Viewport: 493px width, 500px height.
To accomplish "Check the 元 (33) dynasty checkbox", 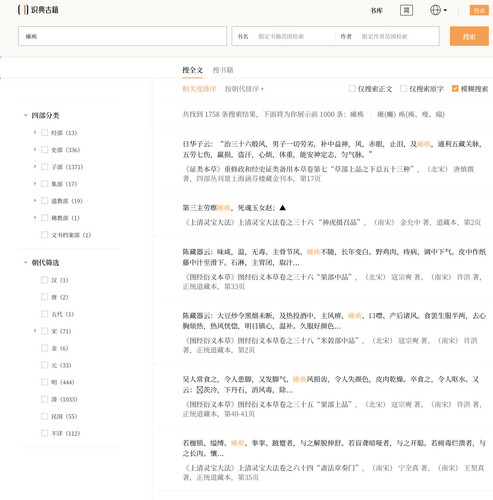I will [x=44, y=365].
